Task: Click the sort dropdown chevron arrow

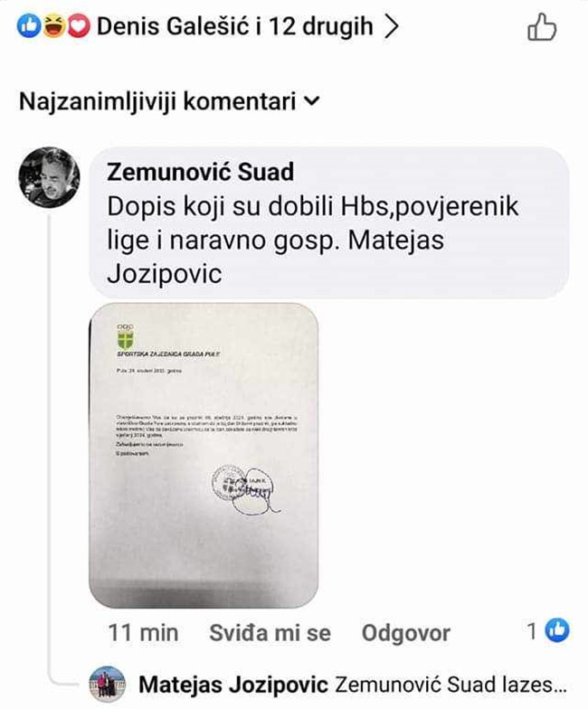Action: (x=311, y=101)
